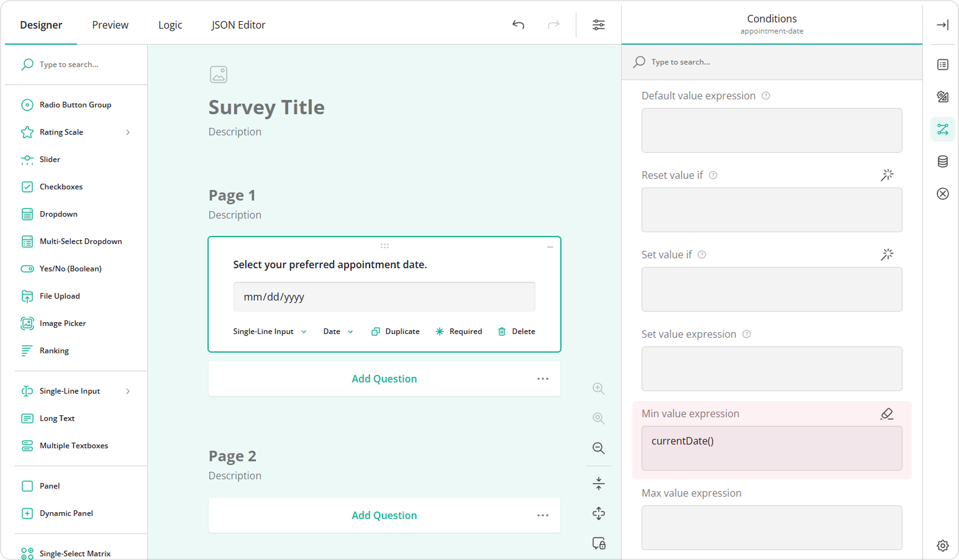Viewport: 959px width, 560px height.
Task: Select the Conditions icon in the sidebar
Action: click(x=943, y=129)
